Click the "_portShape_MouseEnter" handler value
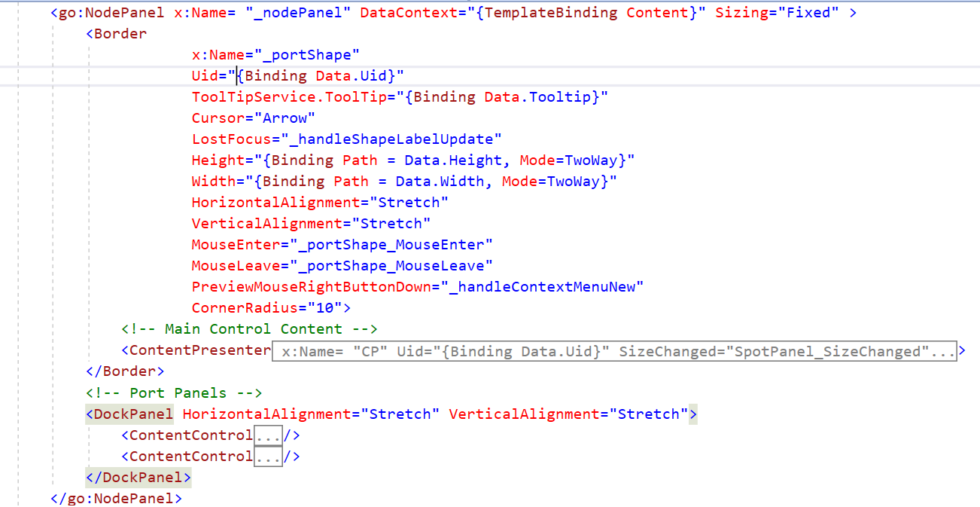The image size is (980, 507). [395, 244]
